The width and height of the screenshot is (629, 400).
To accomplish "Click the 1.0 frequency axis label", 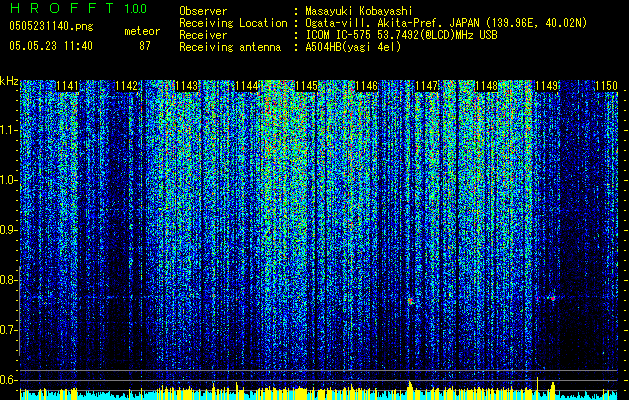I will (x=8, y=180).
